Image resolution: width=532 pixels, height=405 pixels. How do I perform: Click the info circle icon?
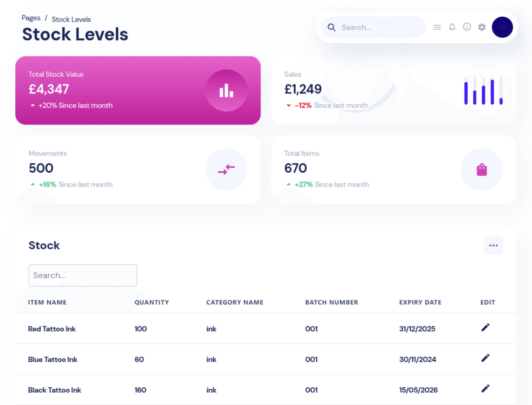pyautogui.click(x=467, y=27)
